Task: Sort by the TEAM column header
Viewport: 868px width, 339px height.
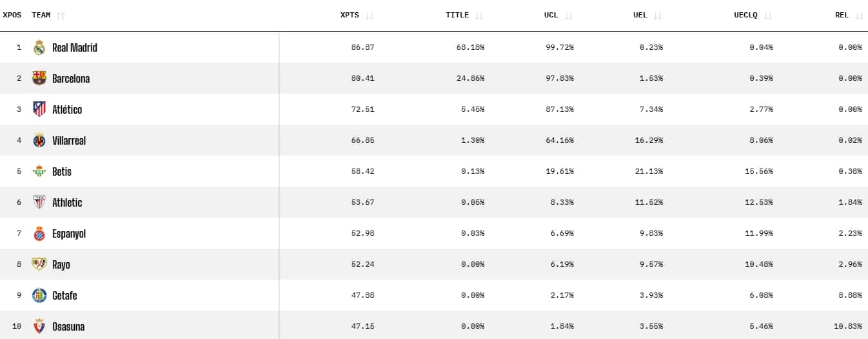Action: [x=41, y=15]
